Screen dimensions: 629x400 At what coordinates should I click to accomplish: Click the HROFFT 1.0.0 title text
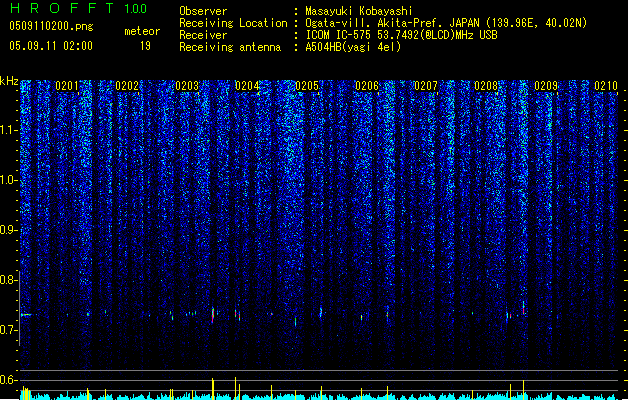pos(78,8)
